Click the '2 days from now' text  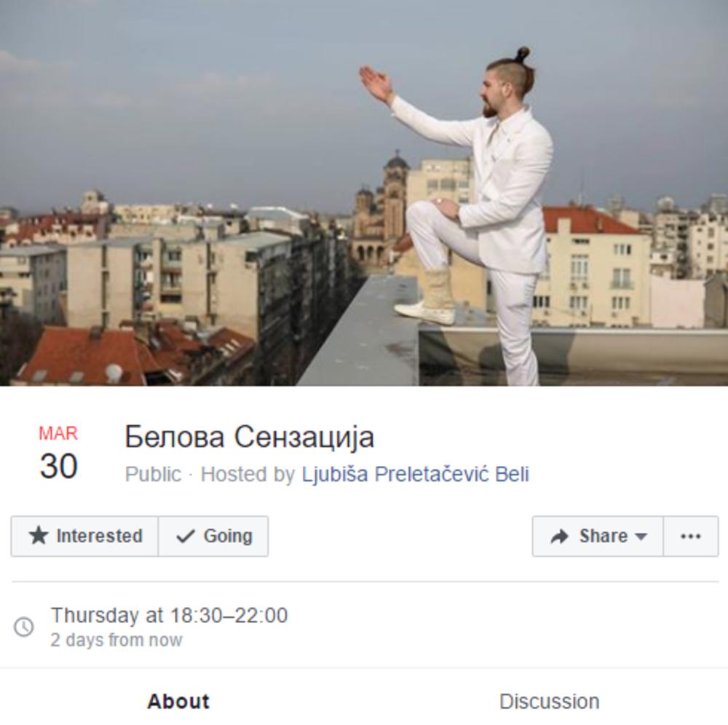pyautogui.click(x=116, y=640)
